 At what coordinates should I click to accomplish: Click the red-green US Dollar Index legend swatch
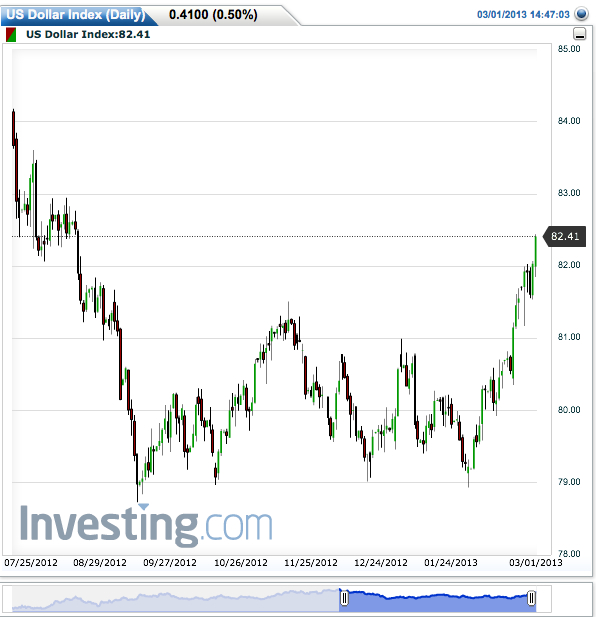click(11, 35)
